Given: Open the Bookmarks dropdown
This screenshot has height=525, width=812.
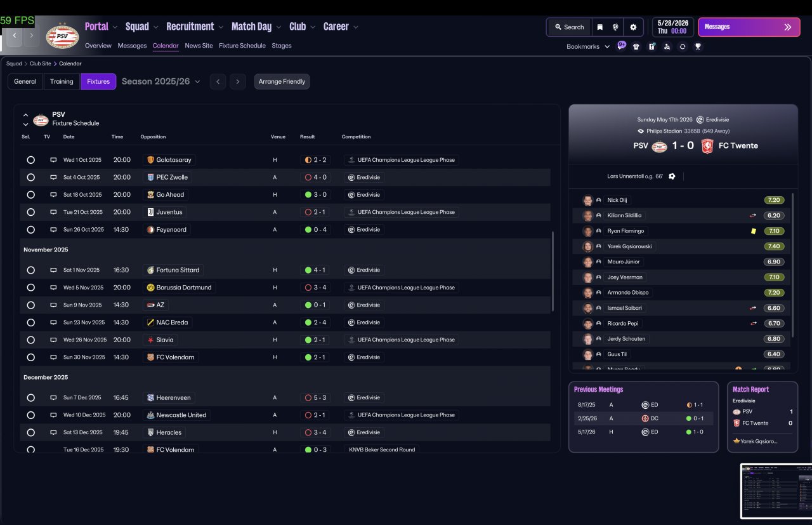Looking at the screenshot, I should point(588,46).
